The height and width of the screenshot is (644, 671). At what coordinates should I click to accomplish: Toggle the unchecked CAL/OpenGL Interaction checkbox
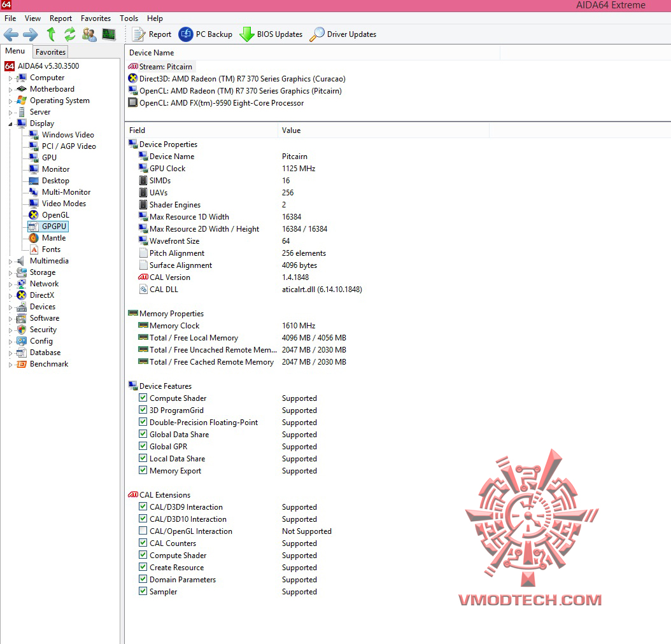coord(143,531)
